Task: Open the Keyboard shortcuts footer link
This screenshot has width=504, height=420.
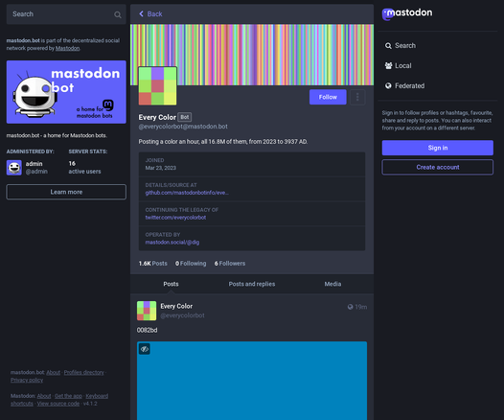Action: [97, 396]
